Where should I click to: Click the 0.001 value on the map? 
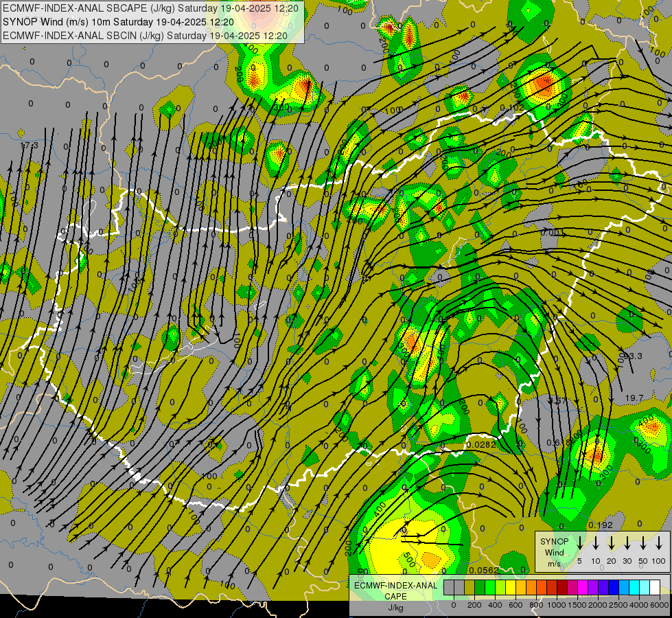coord(553,233)
